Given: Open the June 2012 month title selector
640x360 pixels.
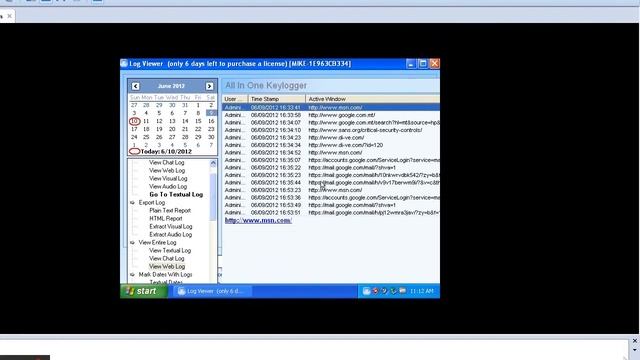Looking at the screenshot, I should click(x=171, y=86).
